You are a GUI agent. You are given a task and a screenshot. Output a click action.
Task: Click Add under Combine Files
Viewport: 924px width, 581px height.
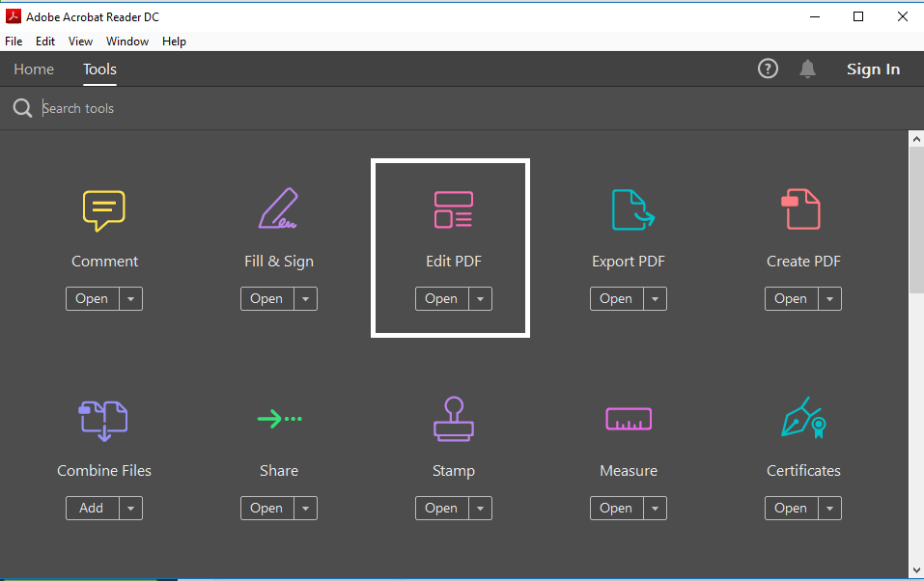pos(92,508)
